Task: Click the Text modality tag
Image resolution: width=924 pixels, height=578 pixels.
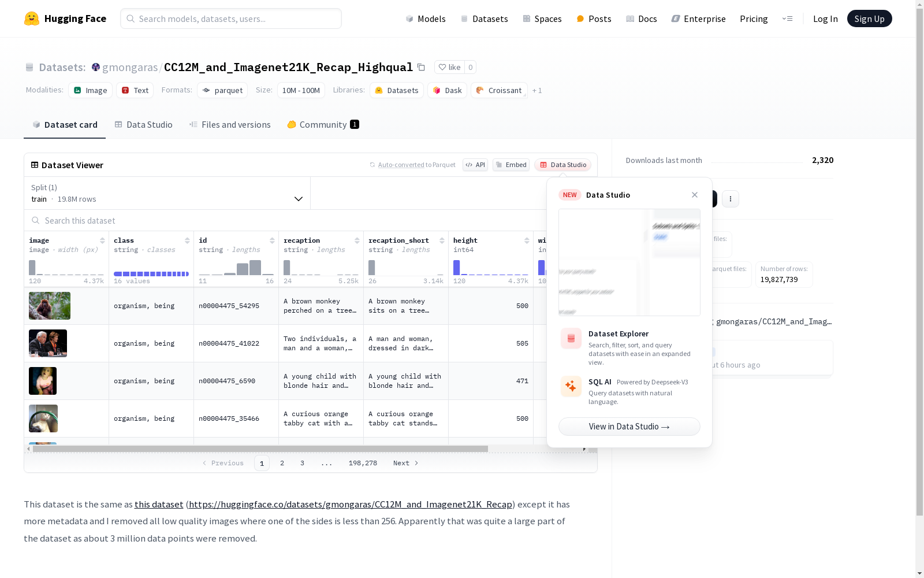Action: pos(135,90)
